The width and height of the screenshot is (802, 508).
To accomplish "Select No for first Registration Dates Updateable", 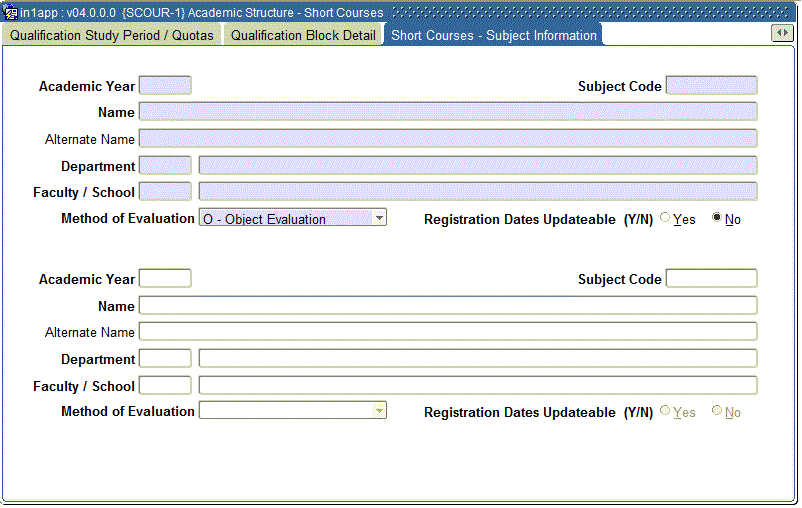I will (x=717, y=218).
